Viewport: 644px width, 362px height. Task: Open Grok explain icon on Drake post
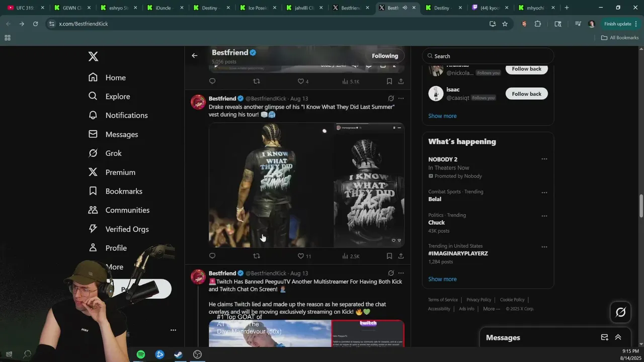click(x=391, y=99)
